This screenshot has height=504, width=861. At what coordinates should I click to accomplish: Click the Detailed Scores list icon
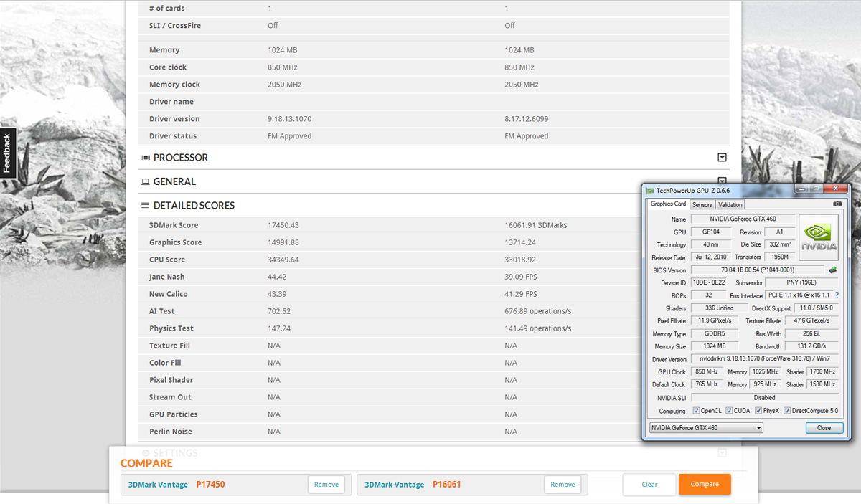coord(146,206)
